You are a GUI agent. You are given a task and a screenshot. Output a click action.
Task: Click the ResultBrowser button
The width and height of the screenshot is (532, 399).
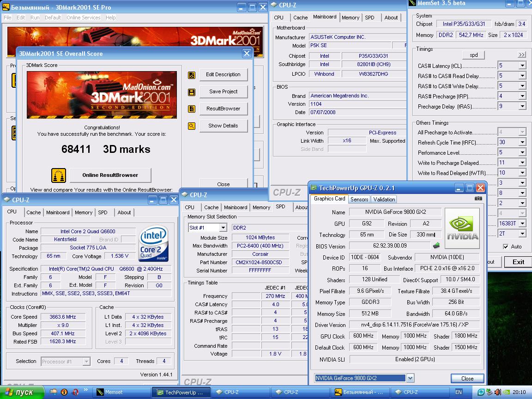pos(223,109)
